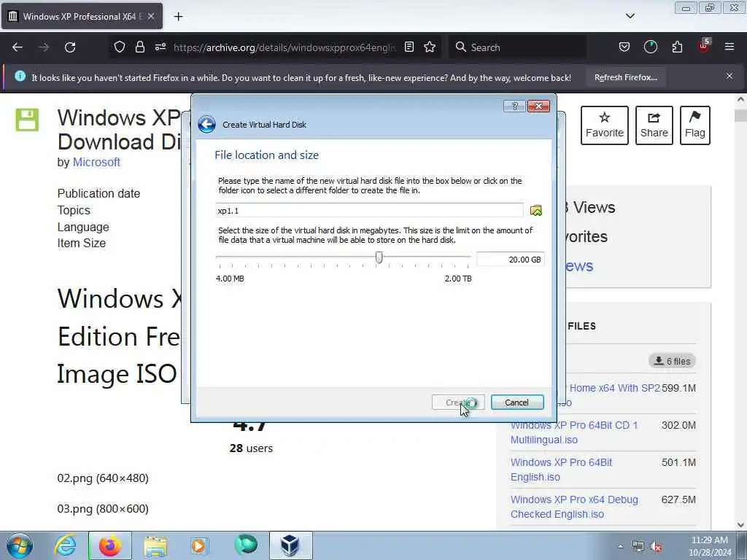Open the Pocket save icon
The image size is (747, 560).
click(x=624, y=47)
